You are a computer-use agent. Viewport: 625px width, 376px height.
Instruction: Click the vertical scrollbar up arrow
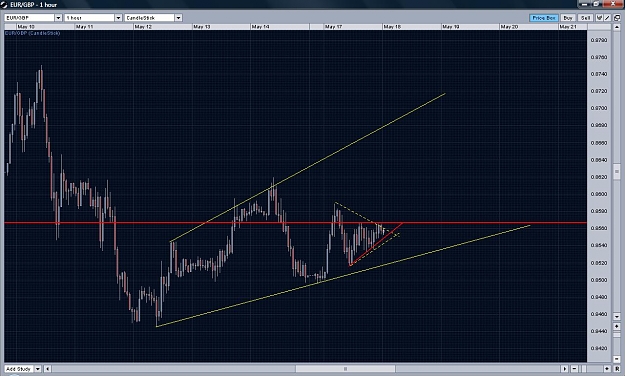point(617,27)
